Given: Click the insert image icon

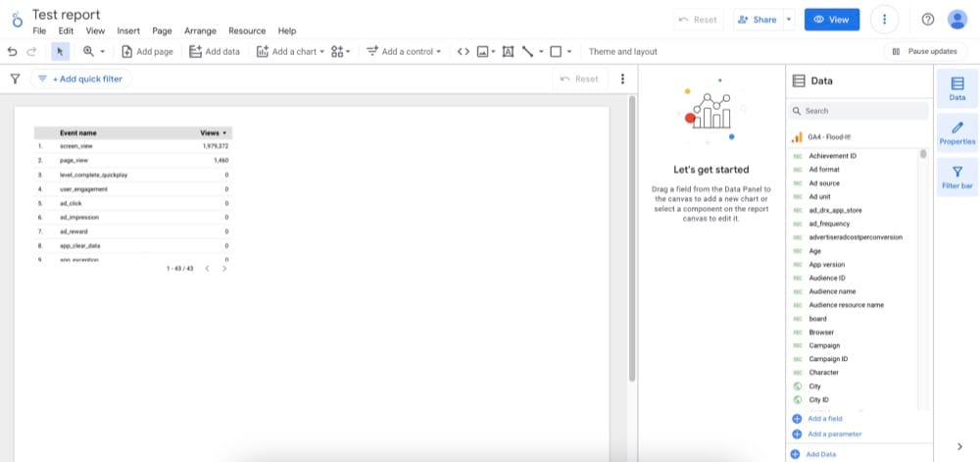Looking at the screenshot, I should click(x=482, y=52).
